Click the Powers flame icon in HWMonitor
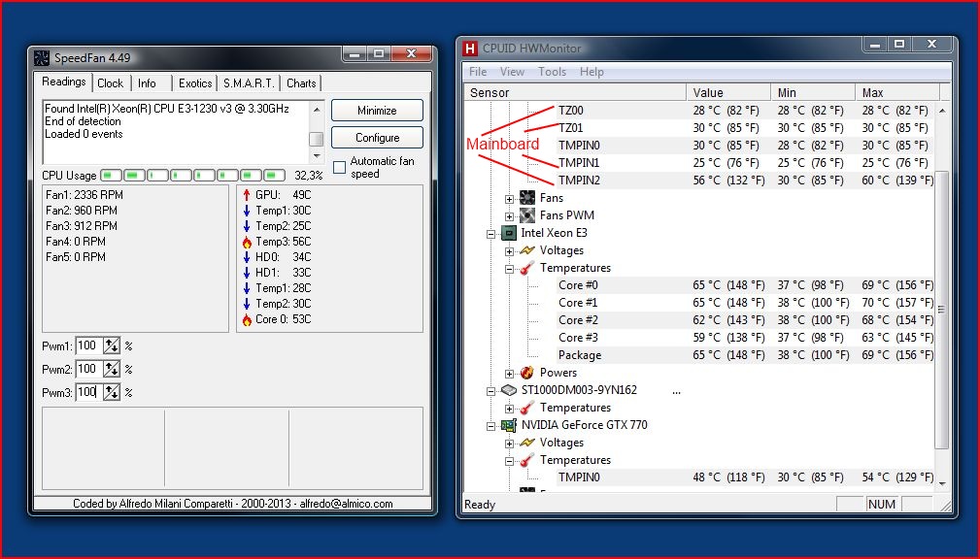Screen dimensions: 980x559 (x=526, y=373)
